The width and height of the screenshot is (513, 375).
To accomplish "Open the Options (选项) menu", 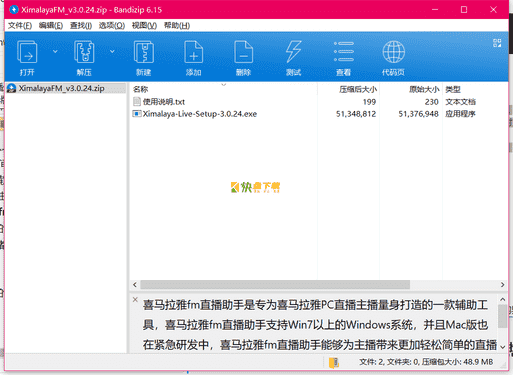I will click(x=112, y=26).
